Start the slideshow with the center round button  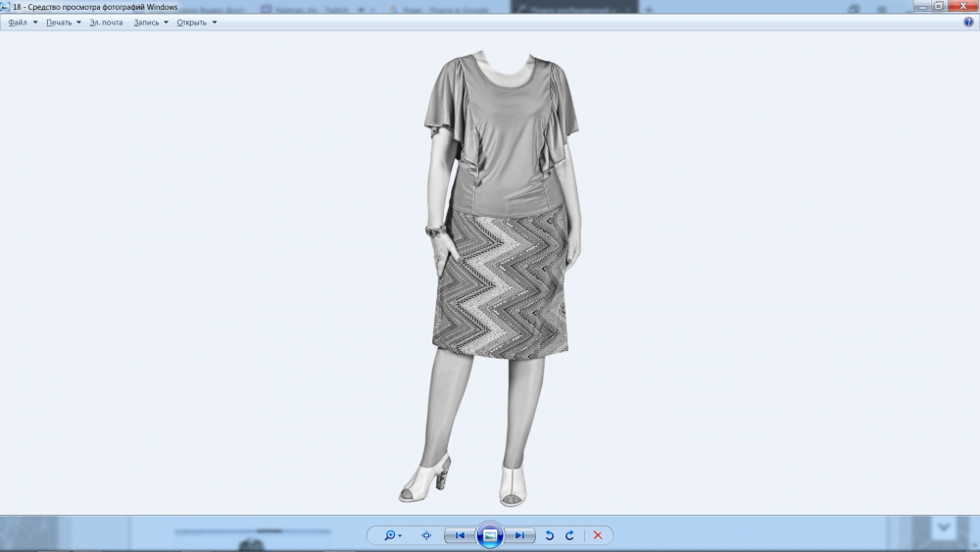pos(490,535)
